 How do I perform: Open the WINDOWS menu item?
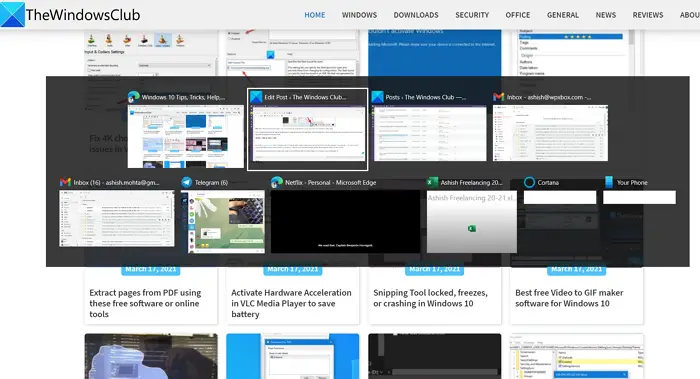359,15
